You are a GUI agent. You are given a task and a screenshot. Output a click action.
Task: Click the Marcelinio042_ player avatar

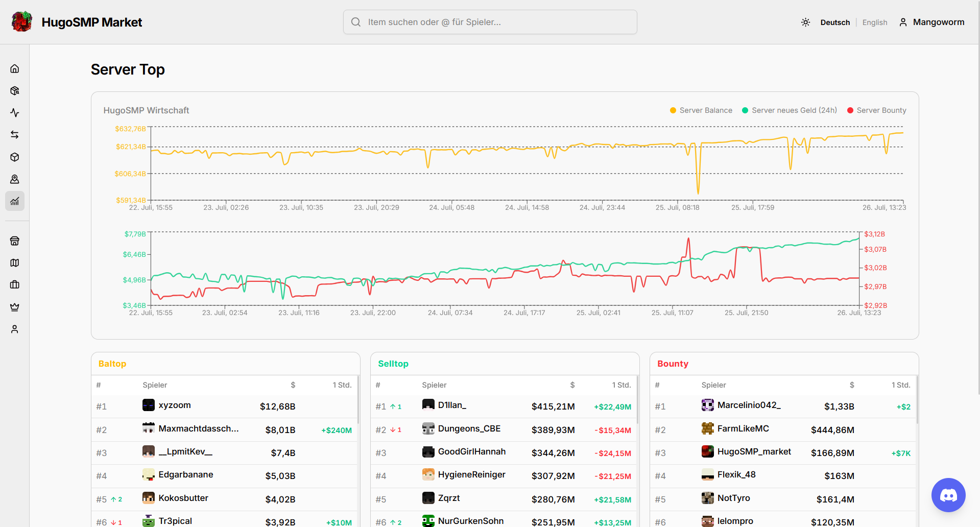(x=708, y=405)
